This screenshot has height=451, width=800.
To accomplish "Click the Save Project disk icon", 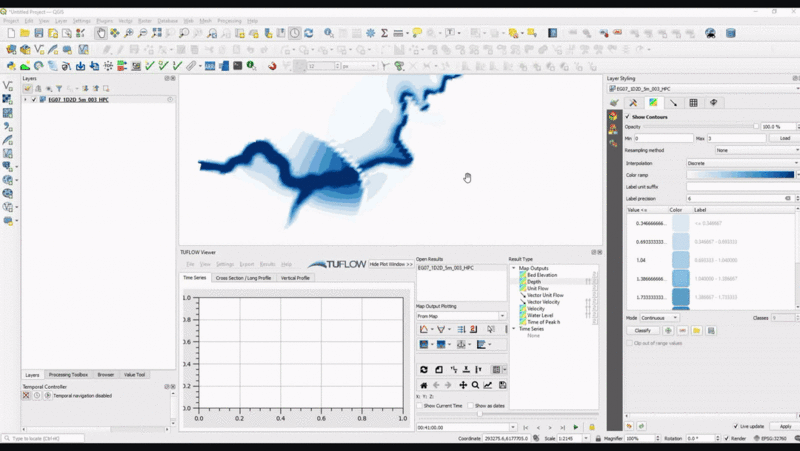I will [39, 33].
